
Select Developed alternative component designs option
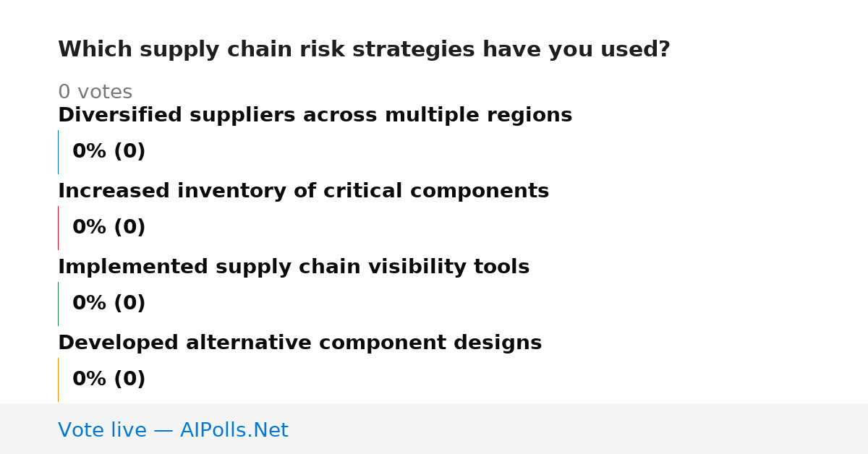(299, 343)
